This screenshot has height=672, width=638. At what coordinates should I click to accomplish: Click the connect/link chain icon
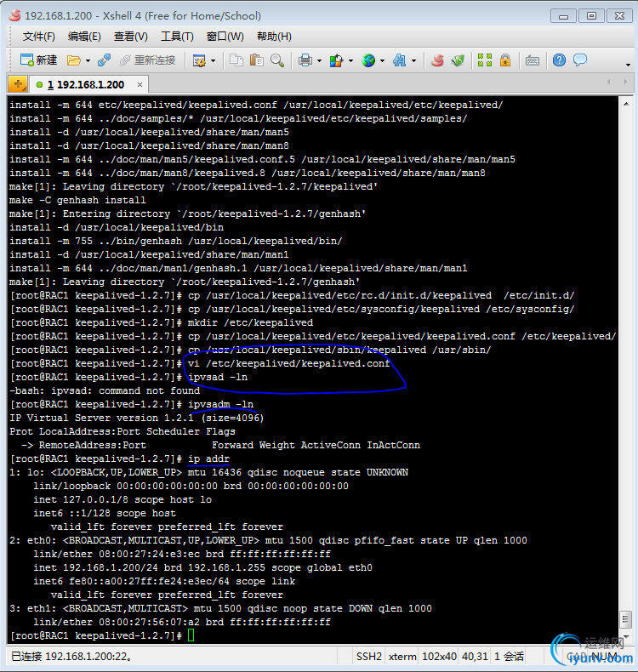[x=104, y=60]
